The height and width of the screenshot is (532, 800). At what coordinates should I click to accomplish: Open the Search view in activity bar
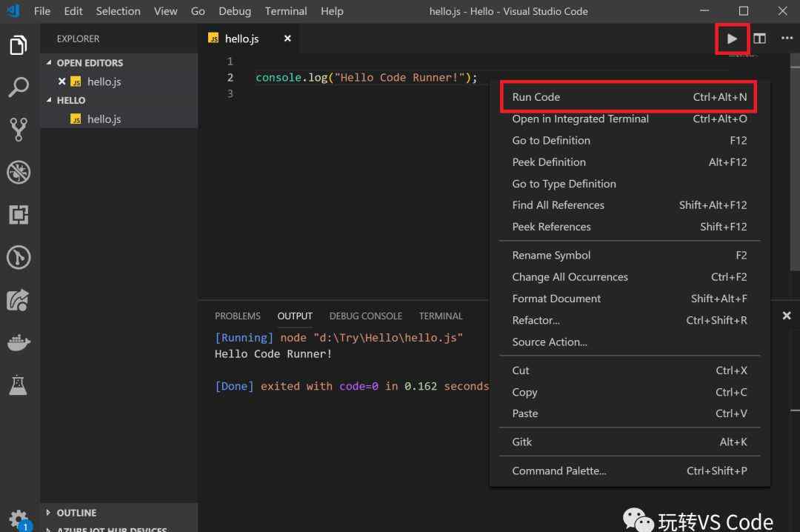[18, 87]
